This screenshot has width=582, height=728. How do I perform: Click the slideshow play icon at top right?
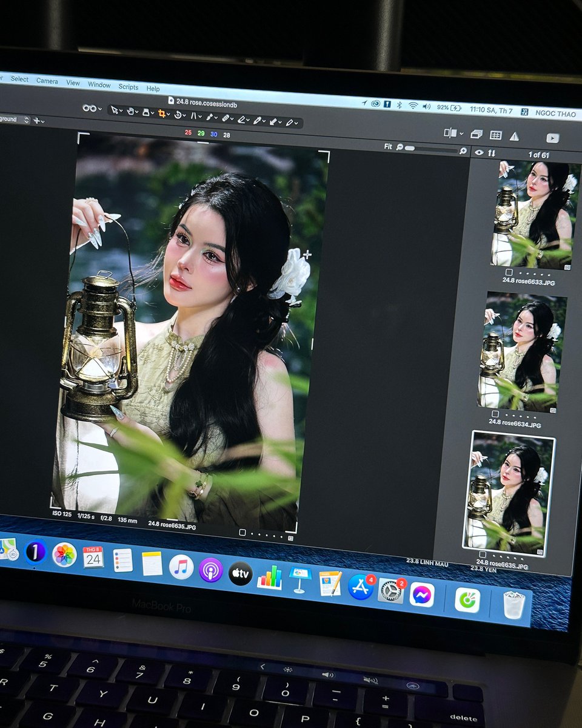pyautogui.click(x=553, y=138)
